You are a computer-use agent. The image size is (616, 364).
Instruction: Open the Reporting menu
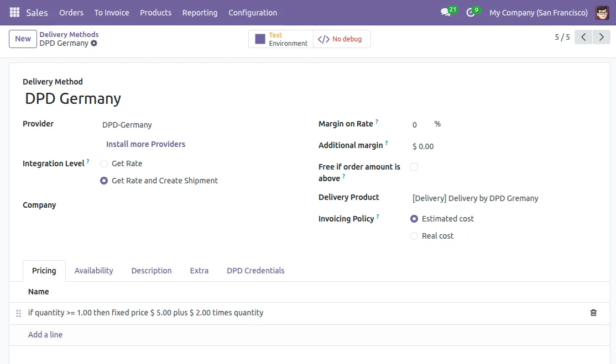(x=200, y=13)
